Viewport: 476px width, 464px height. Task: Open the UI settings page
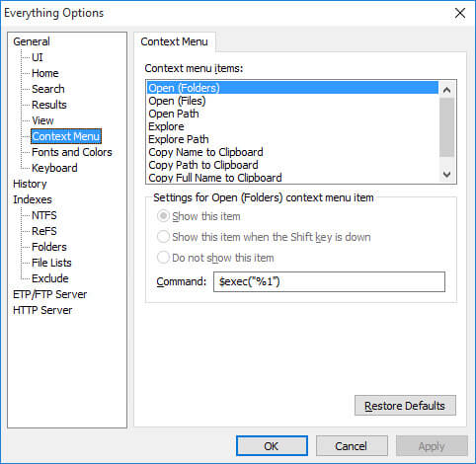[38, 57]
